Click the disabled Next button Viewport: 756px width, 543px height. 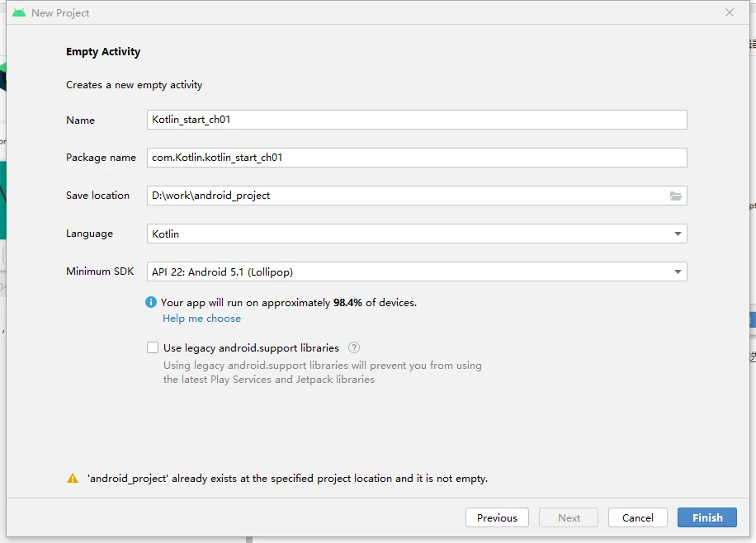pos(569,517)
